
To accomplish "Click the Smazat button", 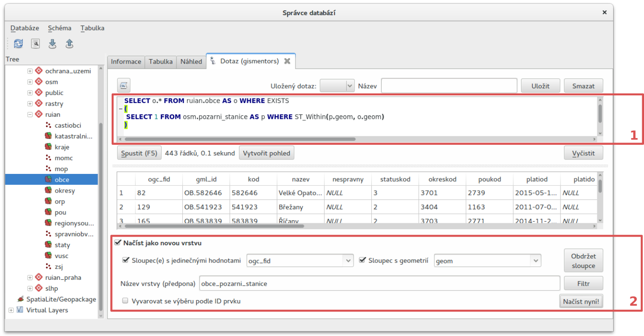I will click(584, 86).
